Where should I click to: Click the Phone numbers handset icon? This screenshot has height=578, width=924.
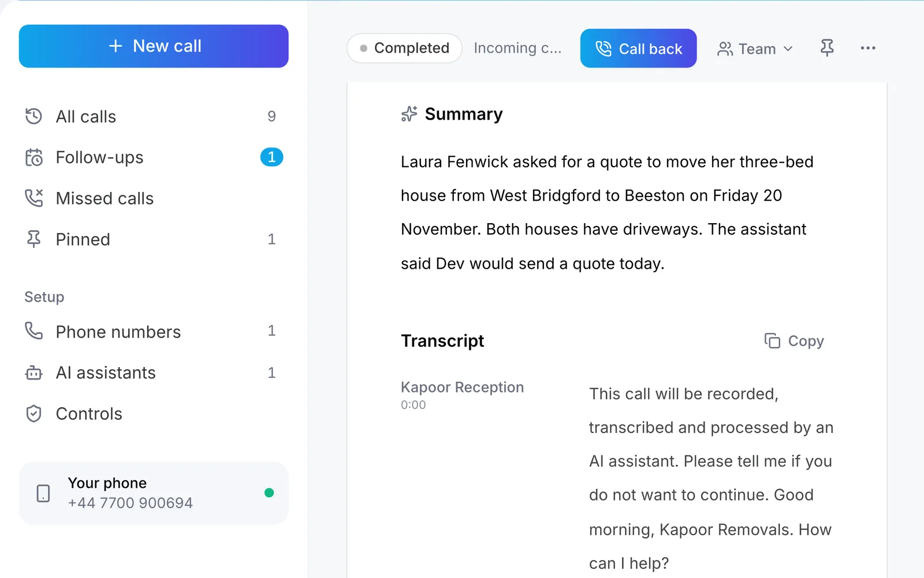click(x=33, y=331)
